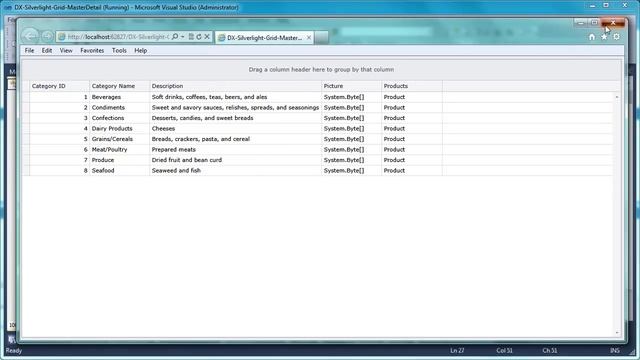The image size is (640, 360).
Task: Click the group-by-column drop panel
Action: [321, 70]
